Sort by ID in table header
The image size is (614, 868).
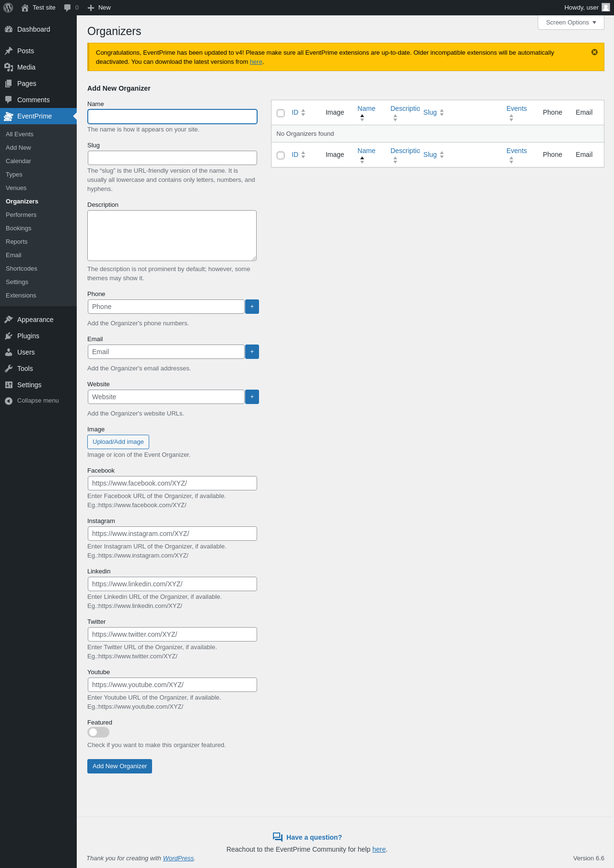pyautogui.click(x=298, y=112)
